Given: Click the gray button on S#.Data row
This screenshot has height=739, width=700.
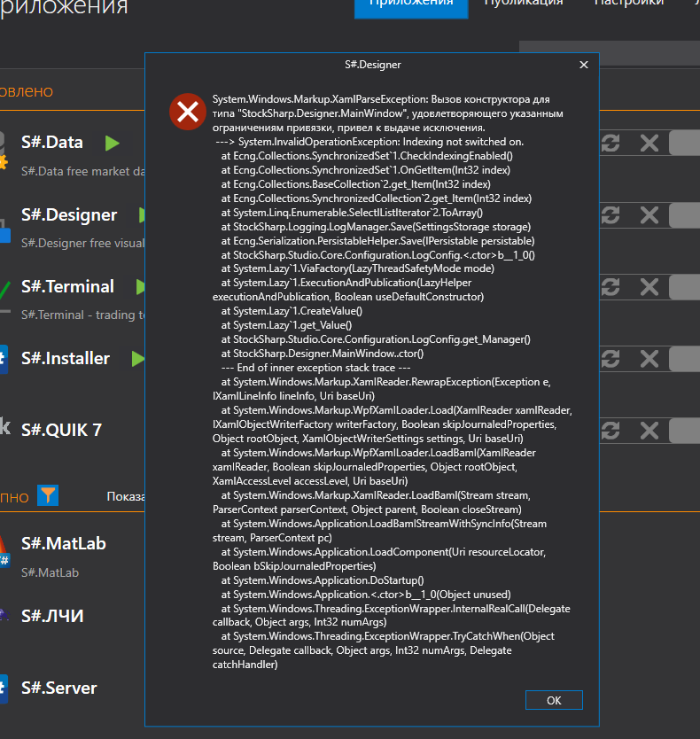Looking at the screenshot, I should pyautogui.click(x=684, y=143).
